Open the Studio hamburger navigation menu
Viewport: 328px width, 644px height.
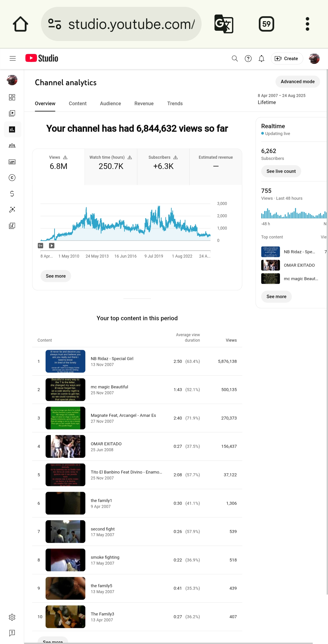pyautogui.click(x=13, y=59)
